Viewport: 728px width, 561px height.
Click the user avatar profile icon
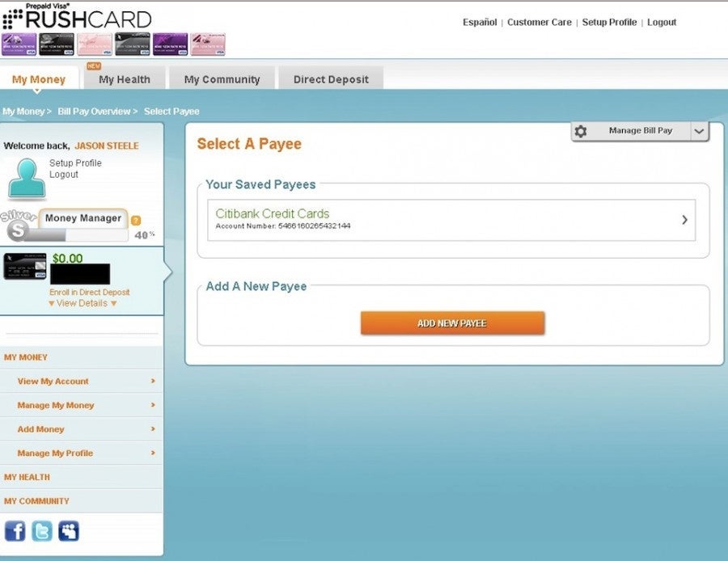pyautogui.click(x=27, y=179)
